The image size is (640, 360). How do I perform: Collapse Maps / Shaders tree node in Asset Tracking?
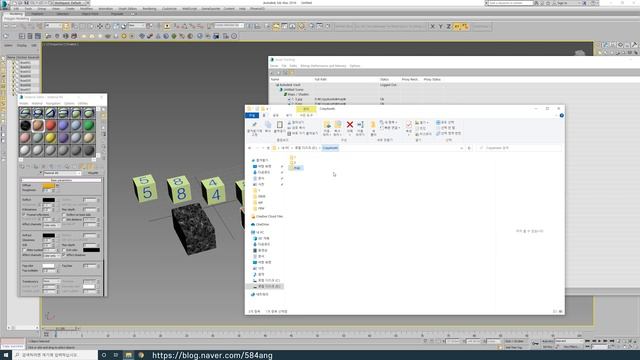tap(285, 94)
